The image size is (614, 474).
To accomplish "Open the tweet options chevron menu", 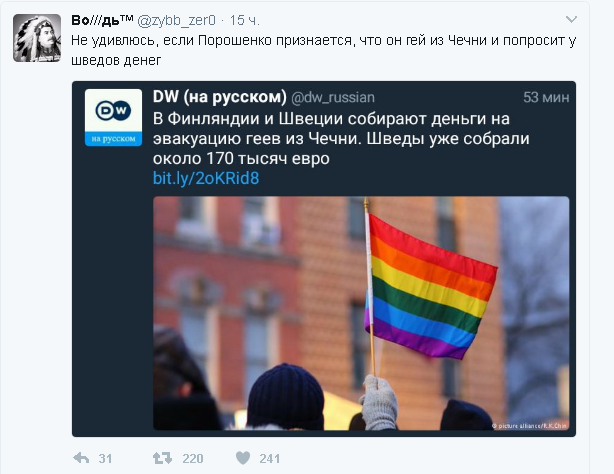I will click(571, 19).
